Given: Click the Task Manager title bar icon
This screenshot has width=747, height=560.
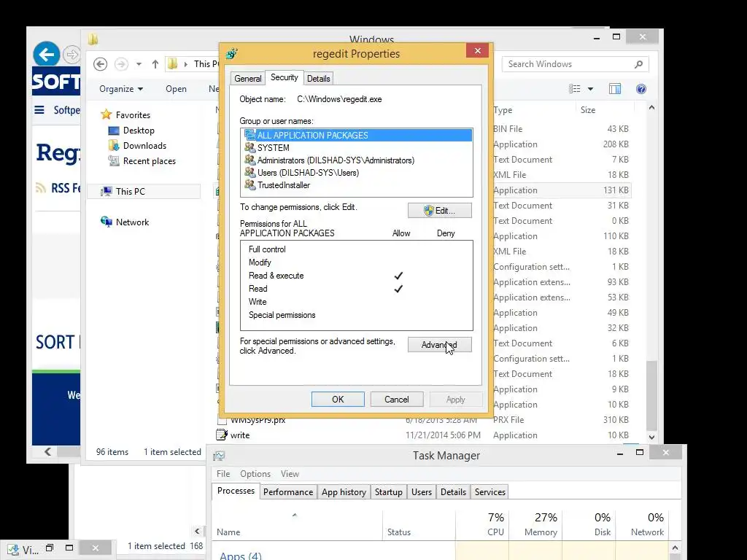Looking at the screenshot, I should (219, 456).
